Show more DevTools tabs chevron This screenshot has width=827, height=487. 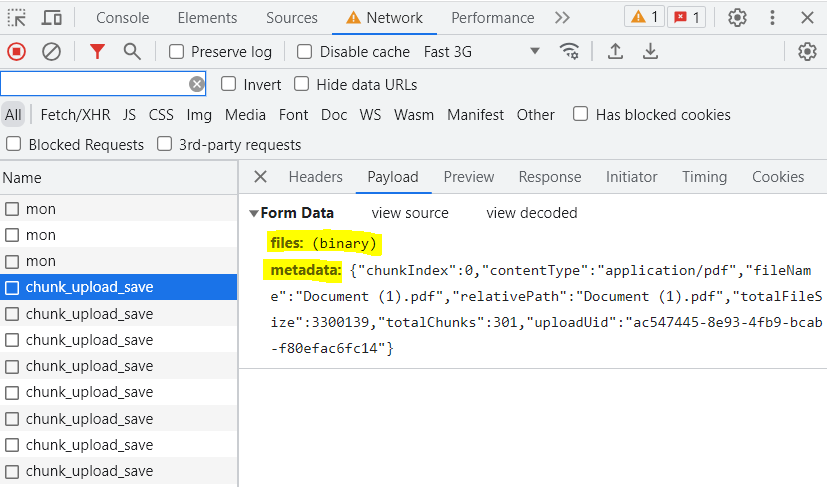click(x=562, y=18)
